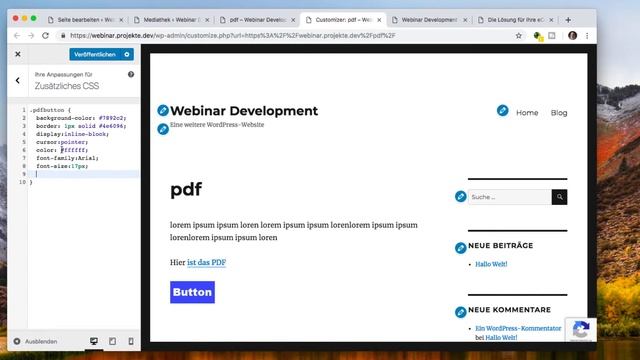Edit the navigation menu via its pencil icon
640x360 pixels.
[x=502, y=110]
